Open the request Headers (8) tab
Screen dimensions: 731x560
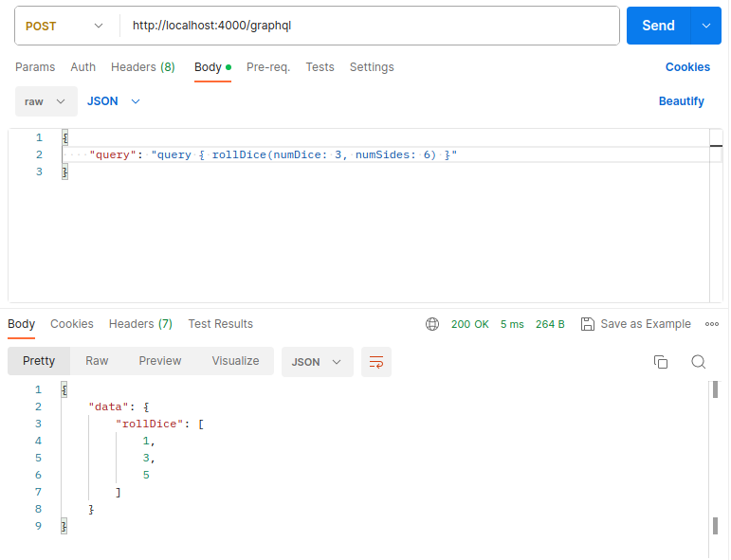coord(142,67)
